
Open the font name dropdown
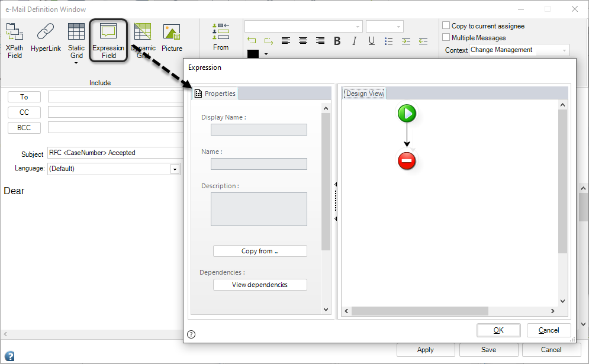coord(358,27)
